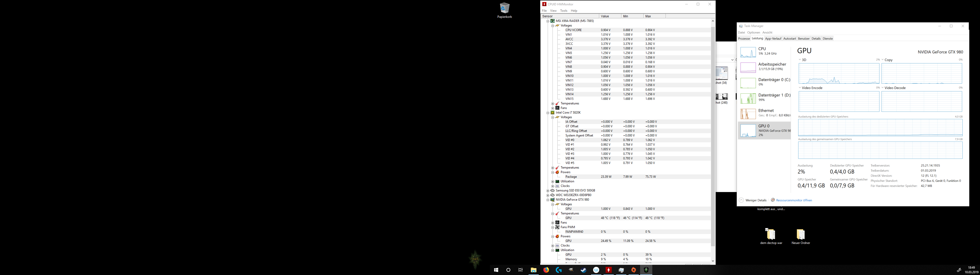Open Logitech Gaming Software taskbar icon
The image size is (980, 275).
click(x=558, y=270)
